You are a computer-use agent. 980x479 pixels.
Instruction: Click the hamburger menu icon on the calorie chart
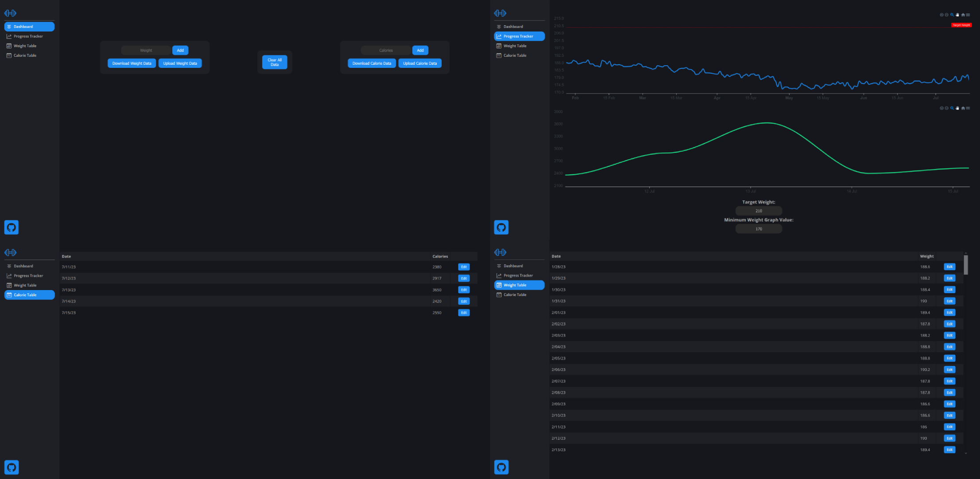pyautogui.click(x=968, y=108)
